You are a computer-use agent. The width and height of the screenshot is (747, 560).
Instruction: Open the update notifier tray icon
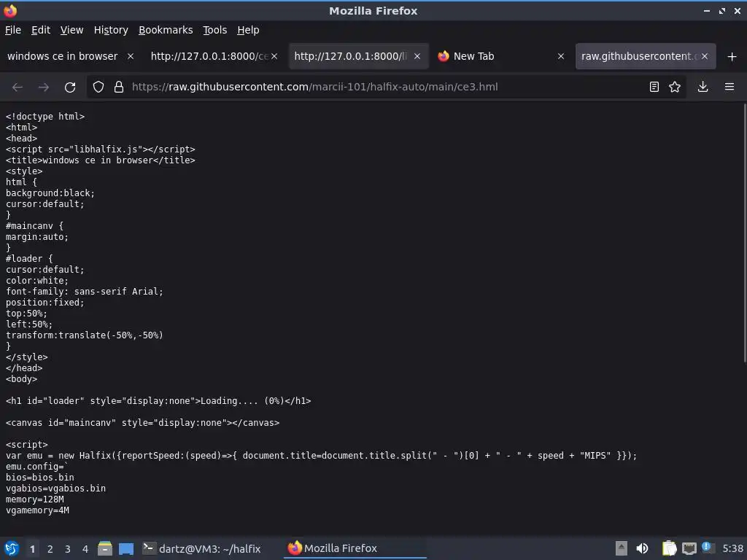(708, 548)
